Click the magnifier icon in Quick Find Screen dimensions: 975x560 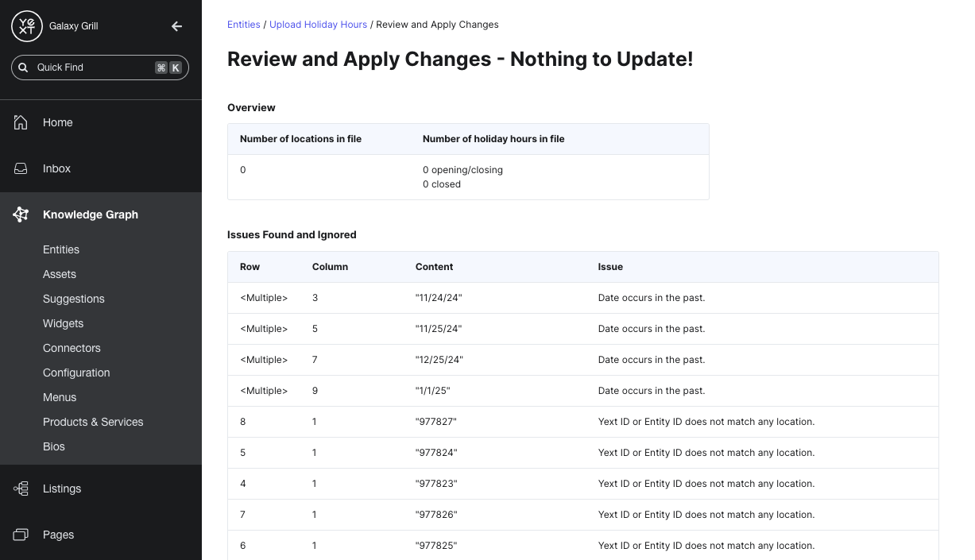(22, 68)
